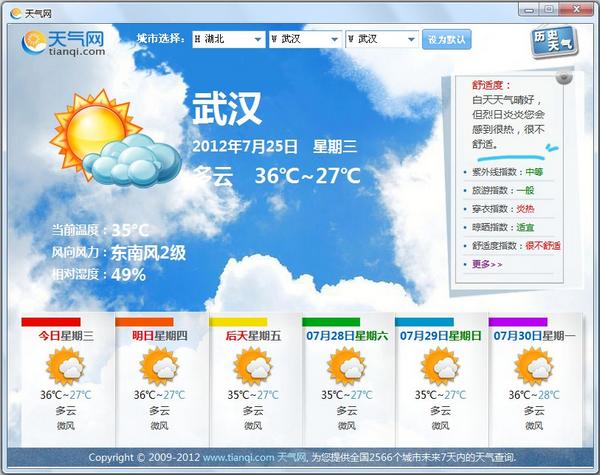Click the 07月29日 Sunday forecast weather icon

[440, 367]
